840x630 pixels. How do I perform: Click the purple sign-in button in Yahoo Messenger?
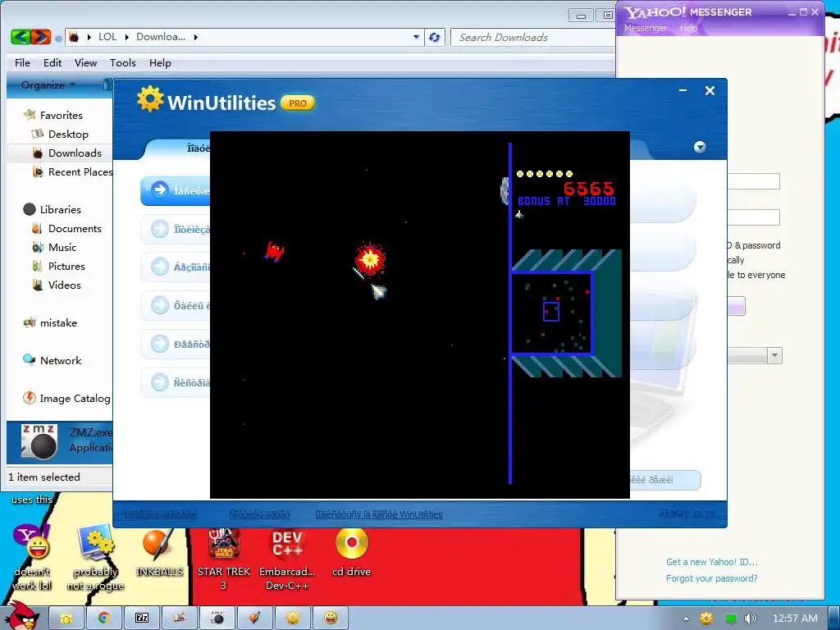736,306
